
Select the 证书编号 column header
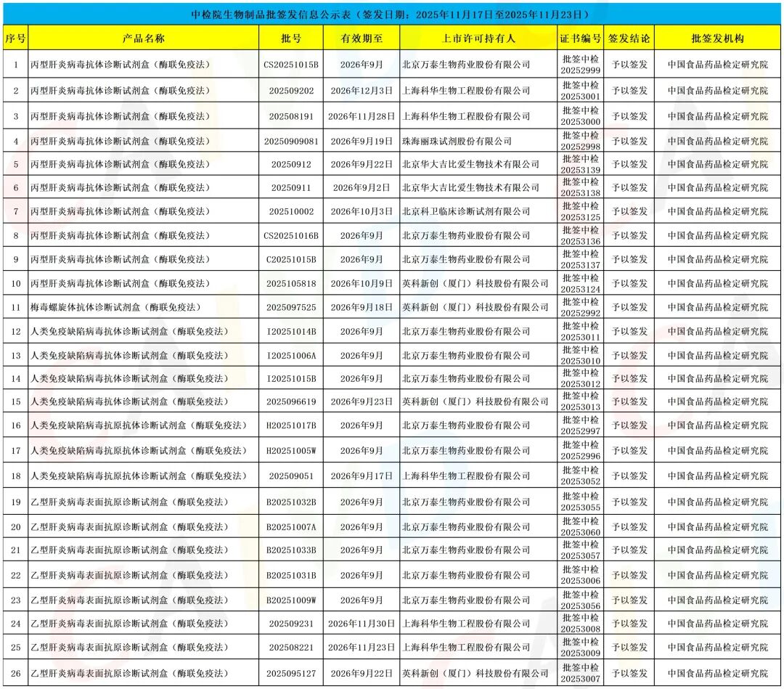click(x=581, y=38)
